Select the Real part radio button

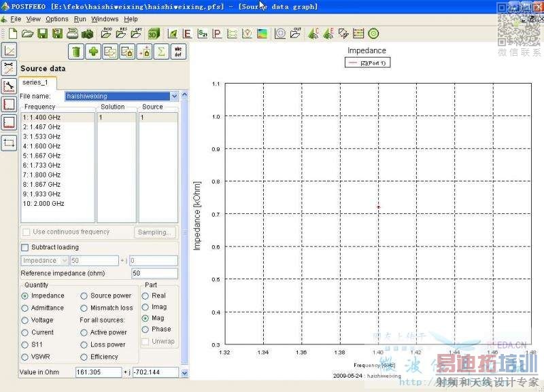point(146,296)
